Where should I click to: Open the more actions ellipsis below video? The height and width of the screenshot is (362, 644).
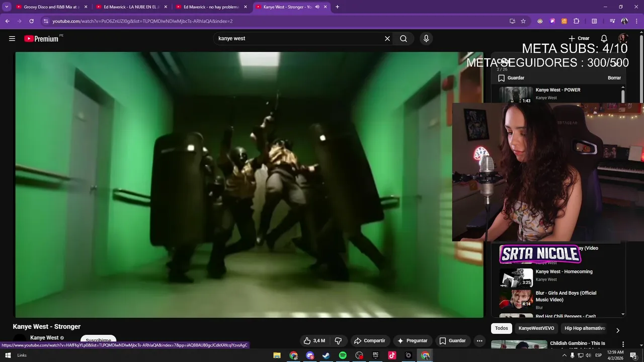(x=479, y=341)
